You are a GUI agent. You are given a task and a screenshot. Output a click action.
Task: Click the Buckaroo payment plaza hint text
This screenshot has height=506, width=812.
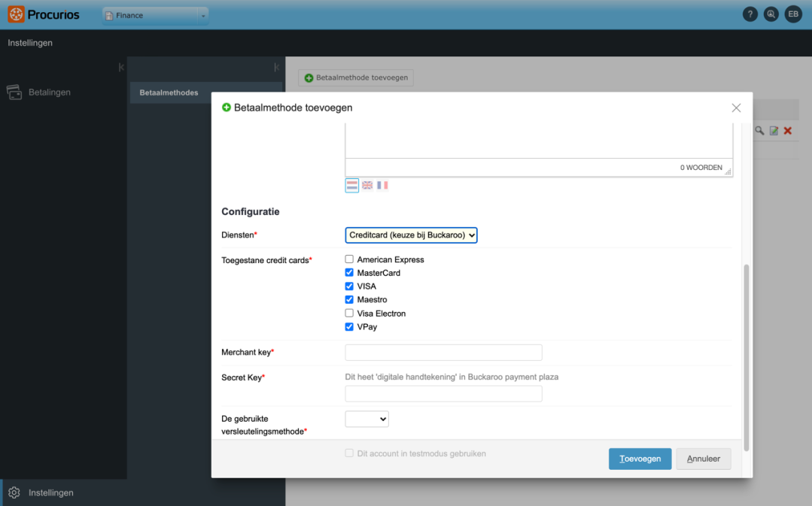click(452, 377)
